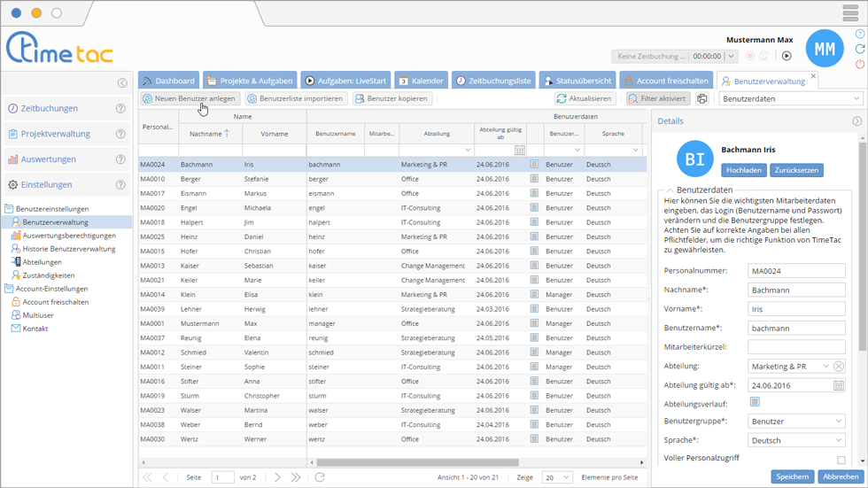The height and width of the screenshot is (488, 868).
Task: Collapse the left sidebar with the arrow icon
Action: coord(122,83)
